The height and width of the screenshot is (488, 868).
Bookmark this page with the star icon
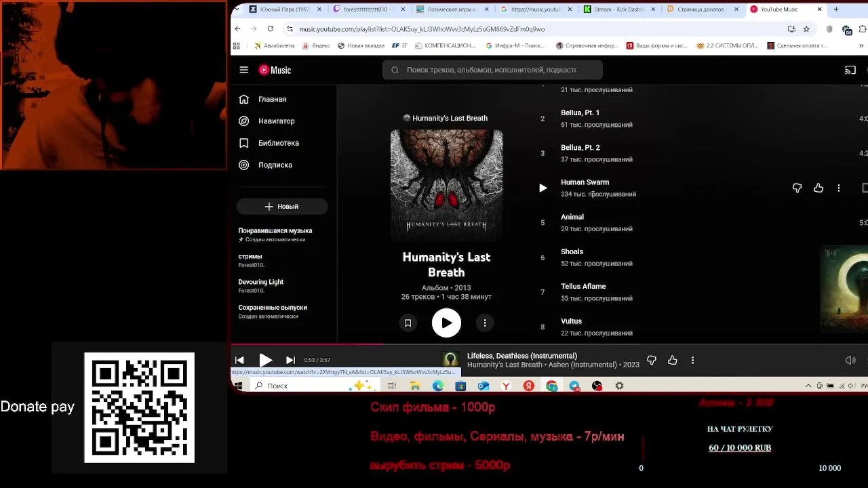pyautogui.click(x=806, y=29)
